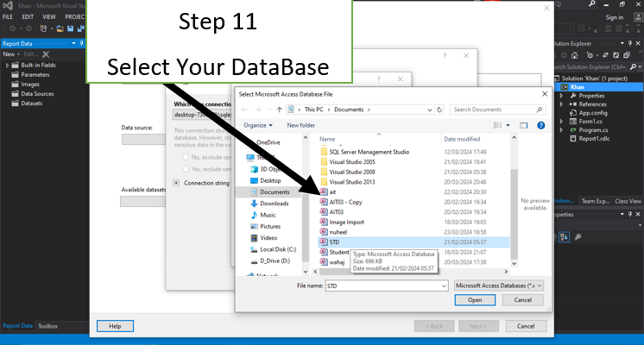Open the FILE menu in Visual Studio
644x345 pixels.
pyautogui.click(x=8, y=17)
